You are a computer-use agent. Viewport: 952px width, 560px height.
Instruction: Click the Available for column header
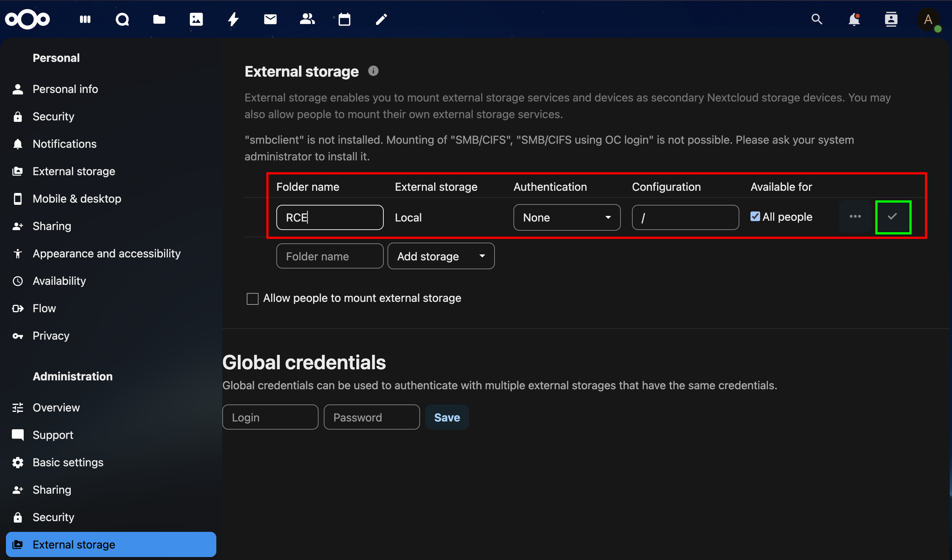tap(781, 187)
